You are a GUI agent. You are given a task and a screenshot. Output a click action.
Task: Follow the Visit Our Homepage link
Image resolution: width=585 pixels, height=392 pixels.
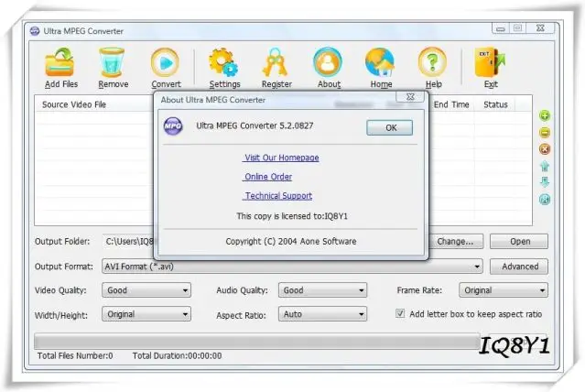click(281, 158)
